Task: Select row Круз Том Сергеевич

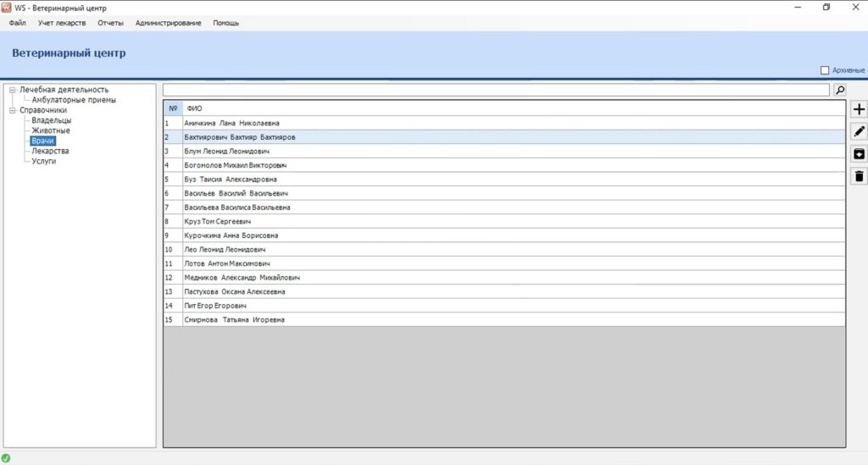Action: pyautogui.click(x=504, y=222)
